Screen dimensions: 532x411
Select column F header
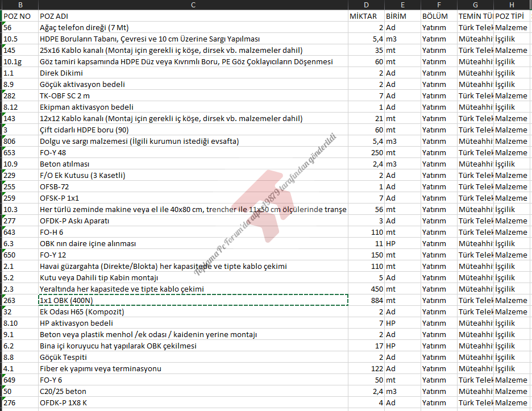(438, 5)
